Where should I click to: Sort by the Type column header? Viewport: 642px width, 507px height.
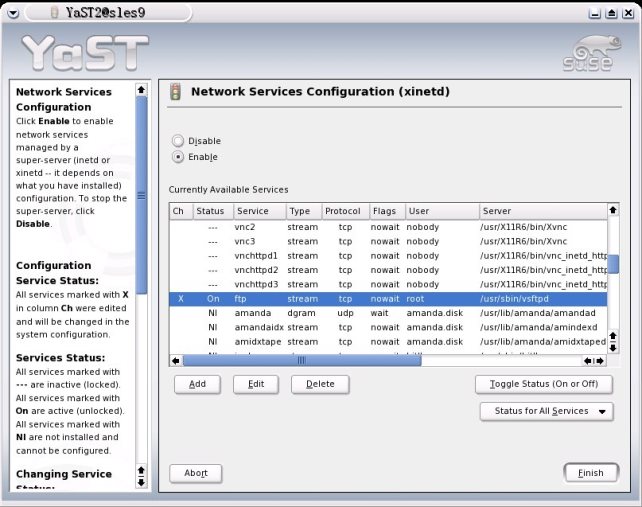(304, 211)
